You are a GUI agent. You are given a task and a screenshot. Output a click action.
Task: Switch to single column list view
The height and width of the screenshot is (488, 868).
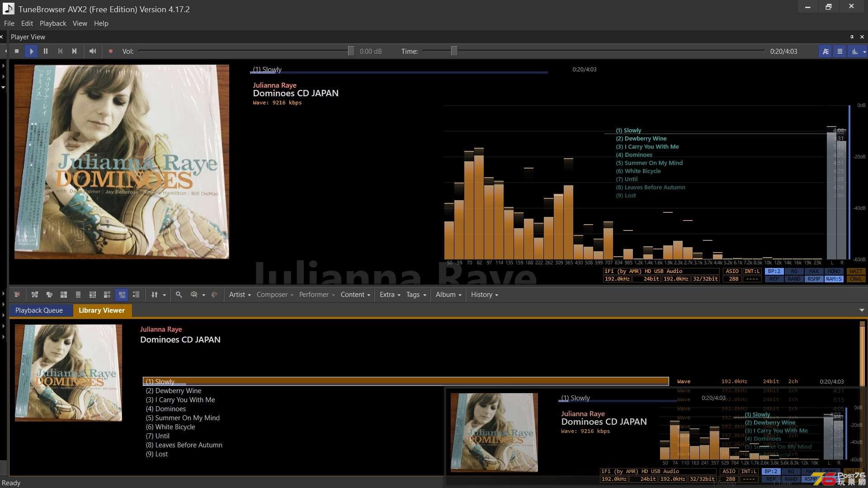[78, 295]
